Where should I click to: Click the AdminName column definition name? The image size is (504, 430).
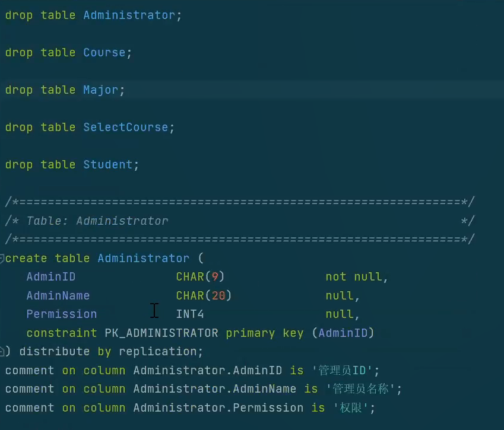(58, 295)
